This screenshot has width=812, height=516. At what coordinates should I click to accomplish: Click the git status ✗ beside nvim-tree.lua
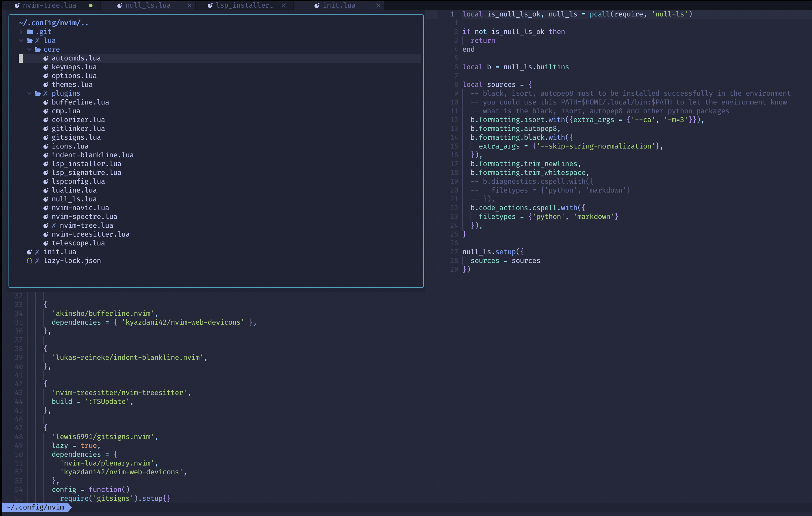(54, 225)
